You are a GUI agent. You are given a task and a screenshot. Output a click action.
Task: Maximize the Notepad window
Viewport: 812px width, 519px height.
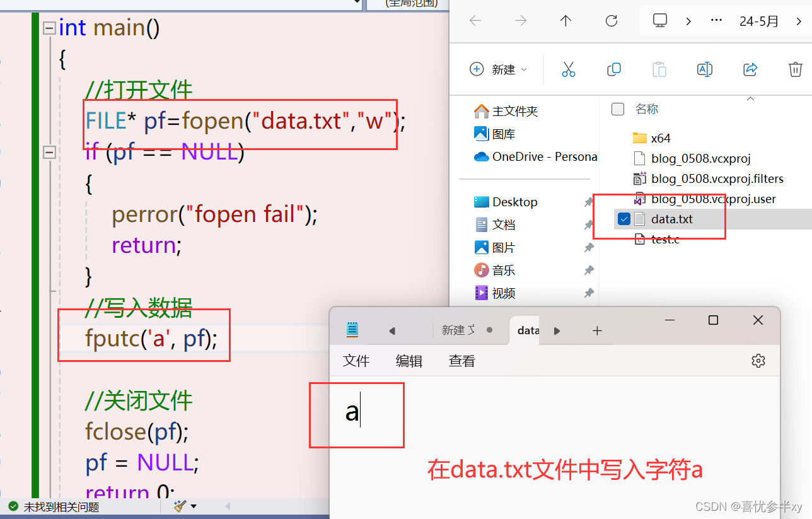713,320
